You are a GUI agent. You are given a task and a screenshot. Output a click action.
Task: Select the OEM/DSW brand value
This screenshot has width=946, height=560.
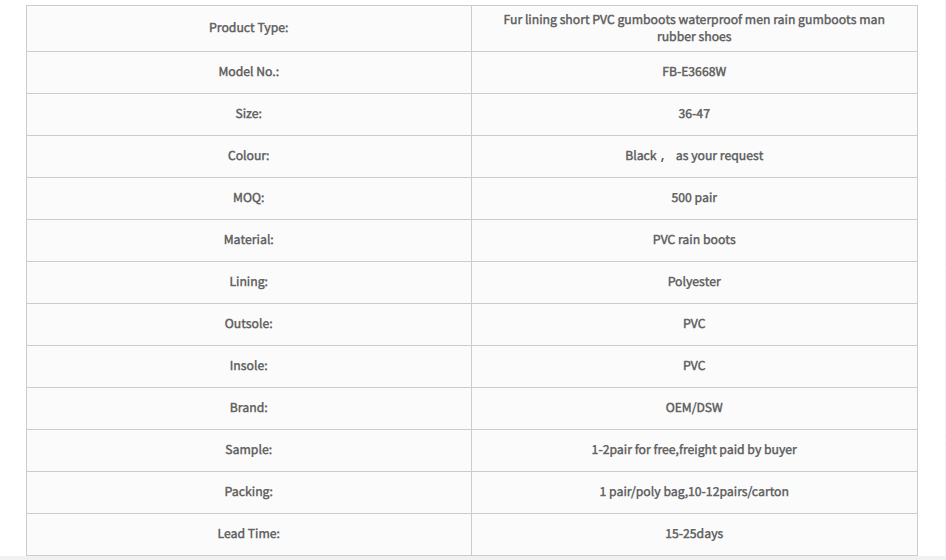tap(694, 408)
